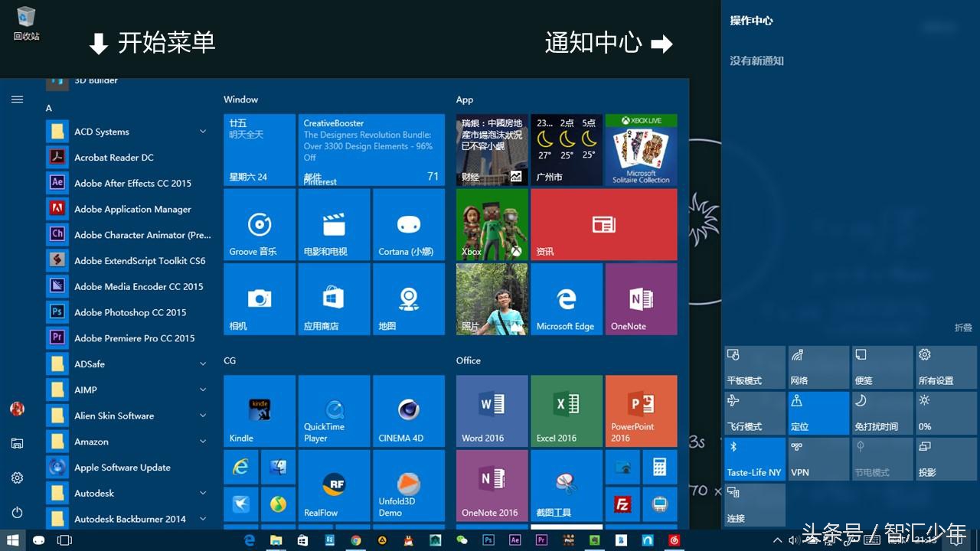Image resolution: width=980 pixels, height=551 pixels.
Task: Open Excel 2016 tile
Action: [x=567, y=411]
